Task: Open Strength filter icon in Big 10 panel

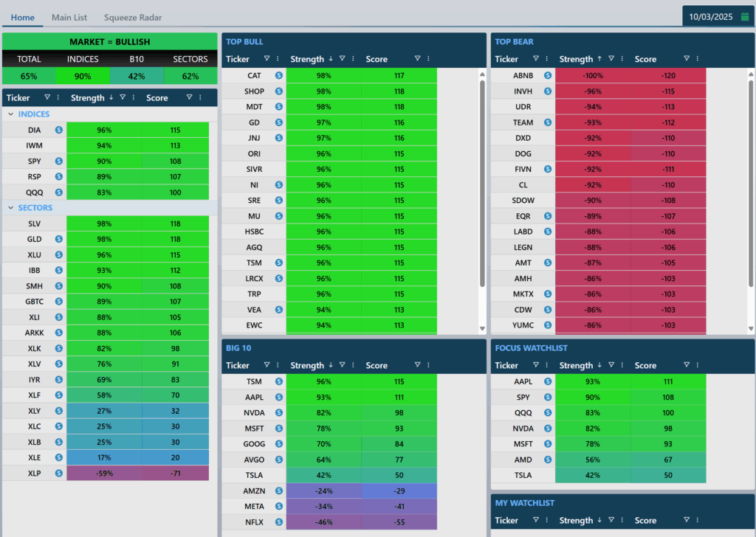Action: 343,365
